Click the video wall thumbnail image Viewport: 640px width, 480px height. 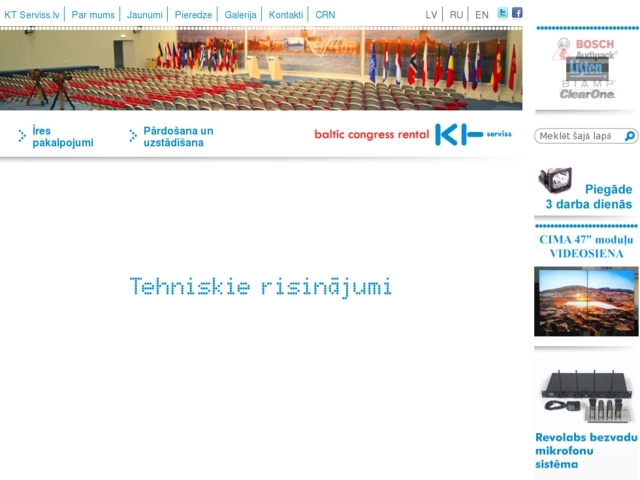tap(586, 301)
